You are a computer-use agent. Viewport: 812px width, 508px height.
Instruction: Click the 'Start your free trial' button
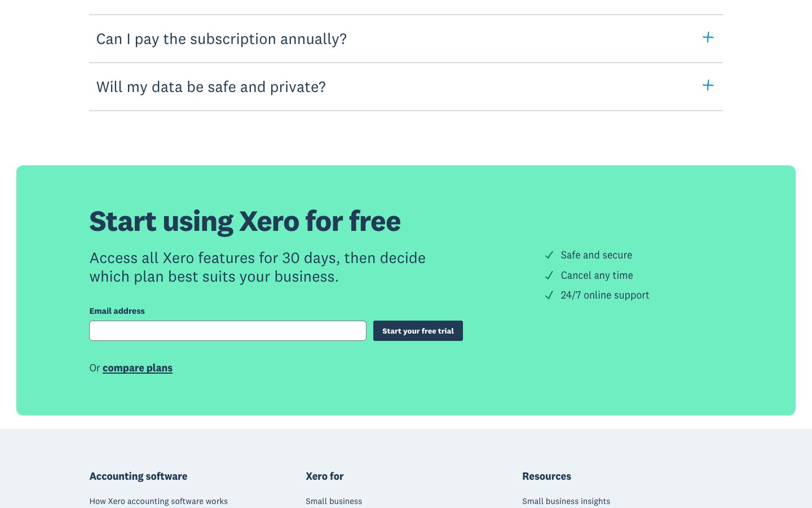tap(418, 331)
